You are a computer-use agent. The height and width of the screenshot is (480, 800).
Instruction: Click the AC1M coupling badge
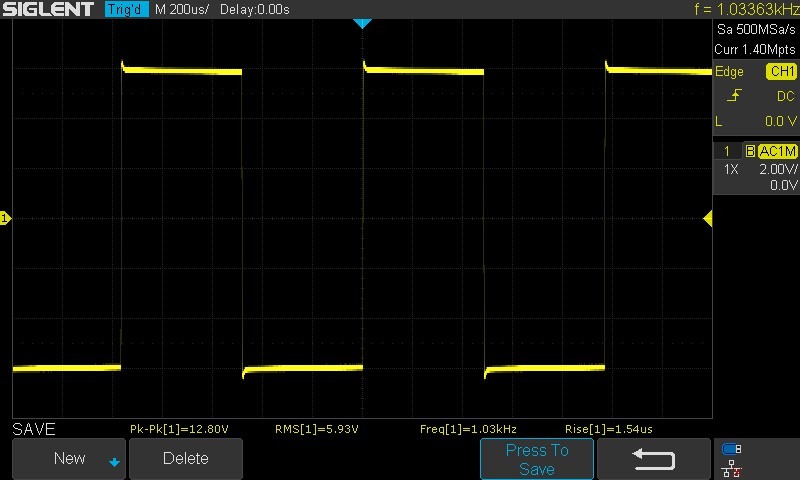(x=777, y=151)
